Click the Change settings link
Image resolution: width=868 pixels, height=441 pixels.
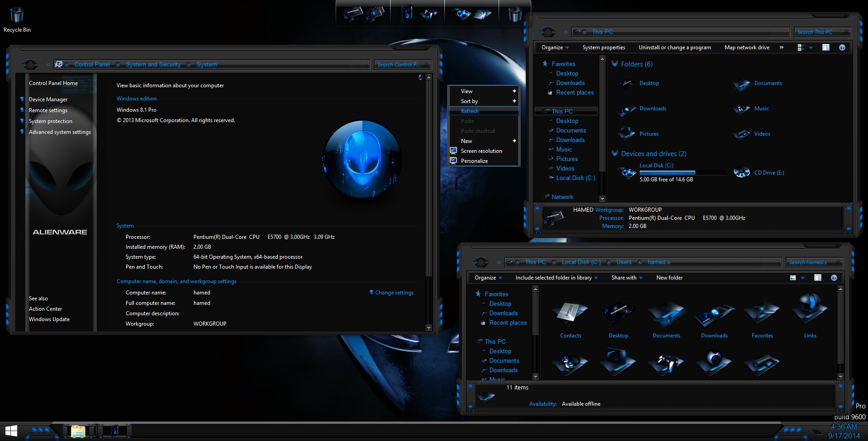(394, 293)
